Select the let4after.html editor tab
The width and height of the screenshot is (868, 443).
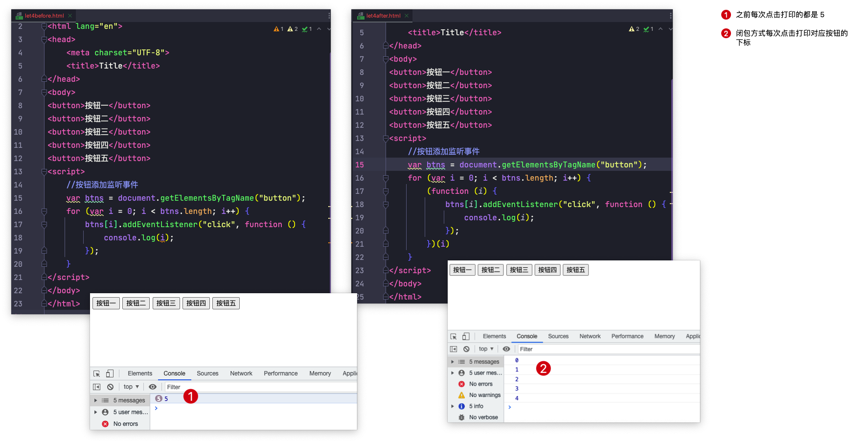[x=383, y=16]
